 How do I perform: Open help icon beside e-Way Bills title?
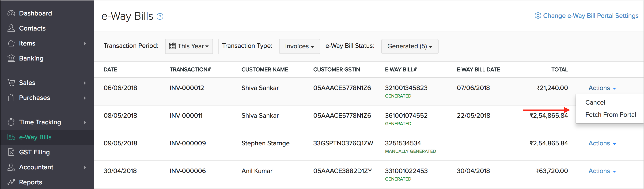(160, 16)
